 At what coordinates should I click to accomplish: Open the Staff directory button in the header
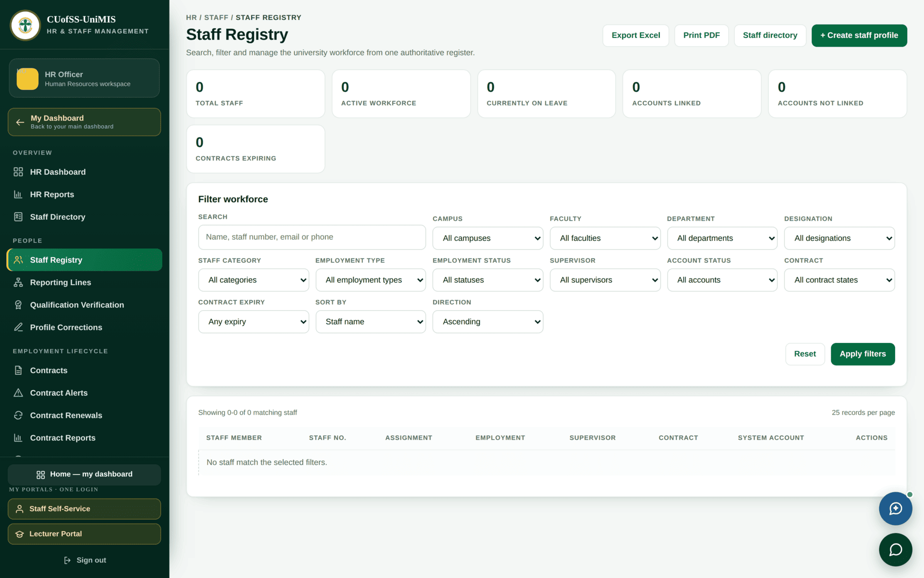click(x=770, y=36)
